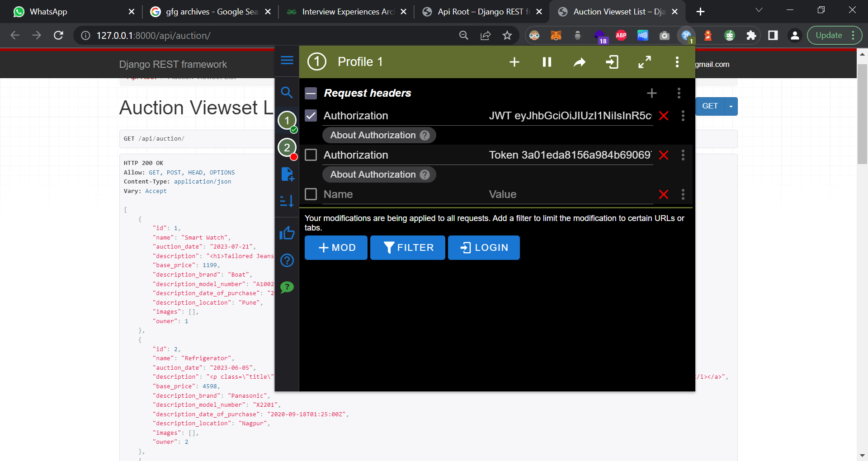Click the address bar URL

154,35
